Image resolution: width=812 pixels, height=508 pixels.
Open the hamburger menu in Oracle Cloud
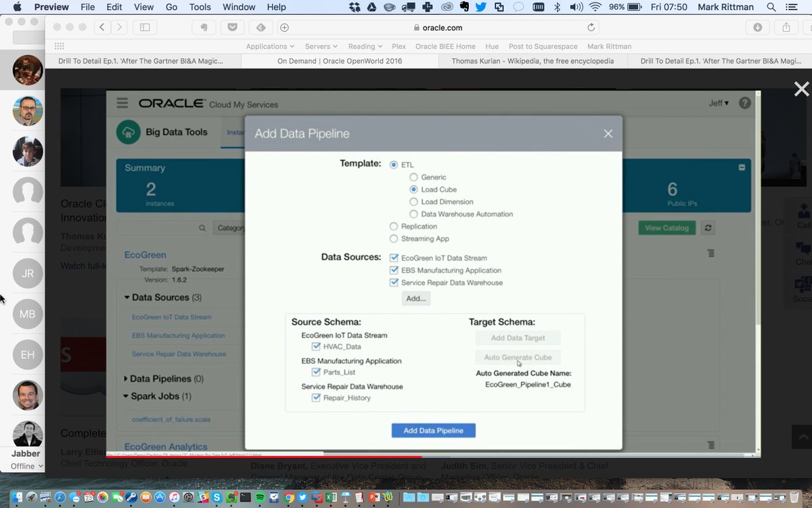(x=122, y=103)
